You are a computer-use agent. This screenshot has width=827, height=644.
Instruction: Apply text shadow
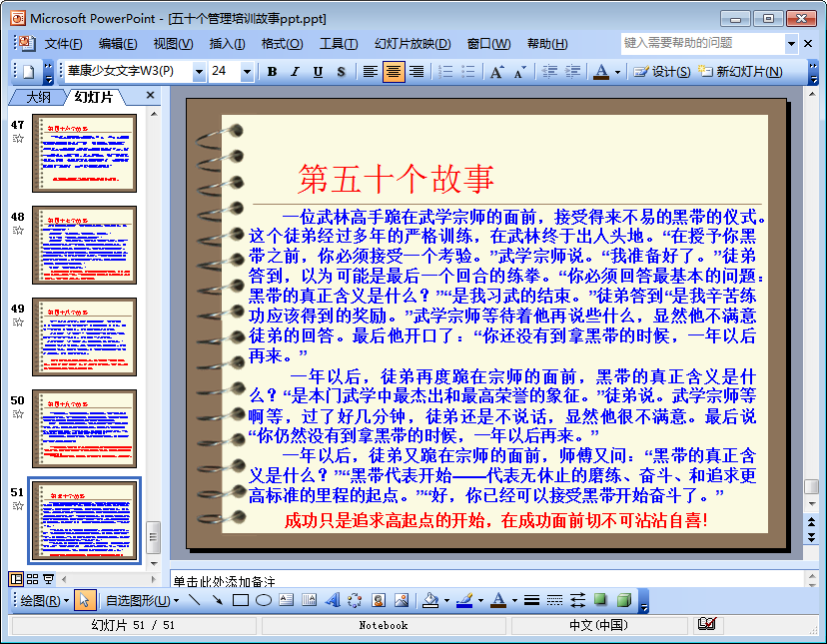342,72
